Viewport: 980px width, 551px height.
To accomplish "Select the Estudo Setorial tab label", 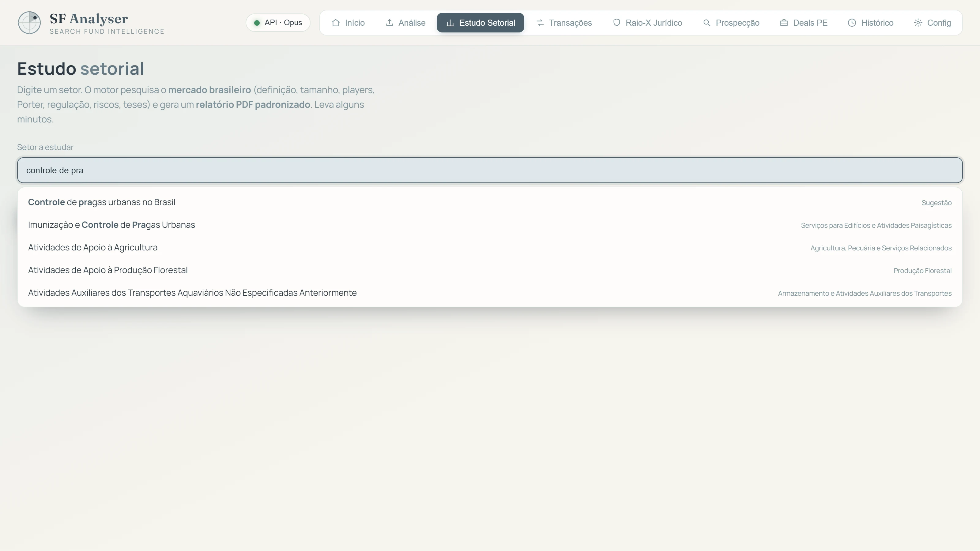I will pos(487,23).
